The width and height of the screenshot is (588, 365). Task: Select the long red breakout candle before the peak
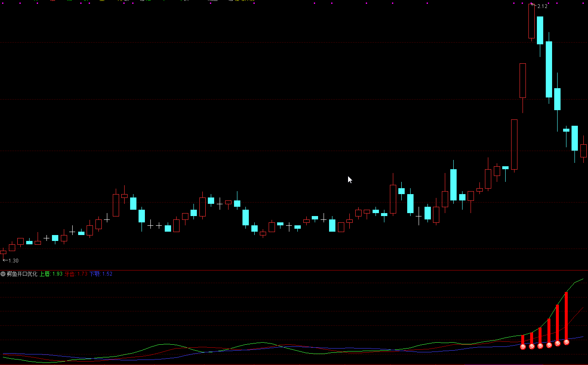(x=514, y=144)
